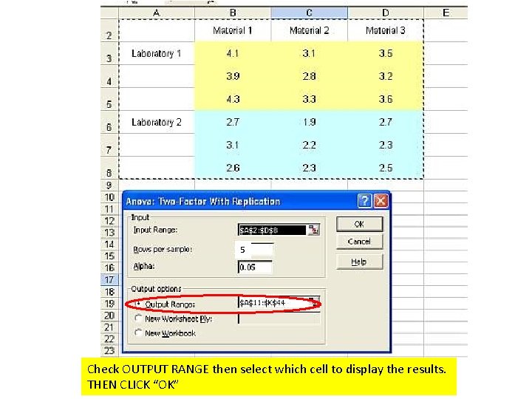Click the Material 3 header cell
Viewport: 532px width, 399px height.
386,30
